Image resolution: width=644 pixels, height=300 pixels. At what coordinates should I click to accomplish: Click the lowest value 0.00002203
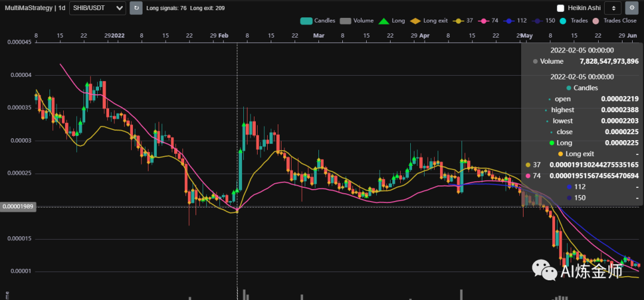(x=620, y=121)
